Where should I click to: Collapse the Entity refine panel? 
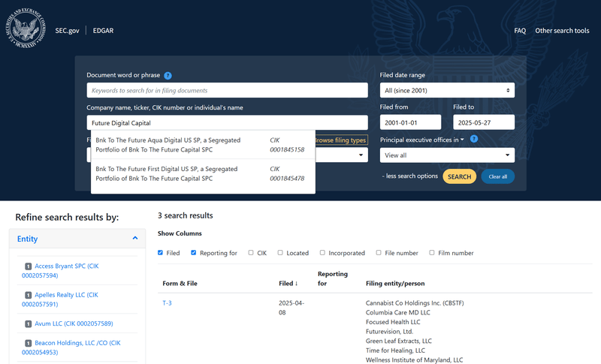[x=135, y=238]
